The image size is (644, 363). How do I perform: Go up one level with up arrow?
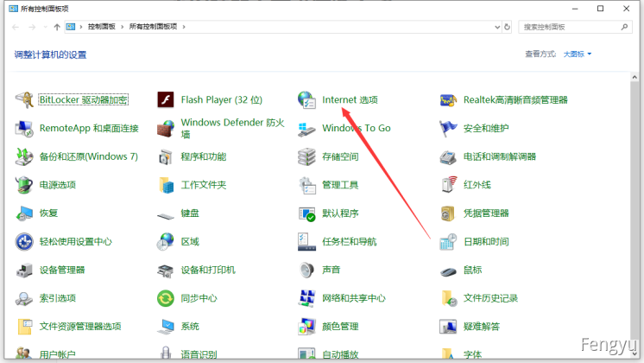point(57,27)
